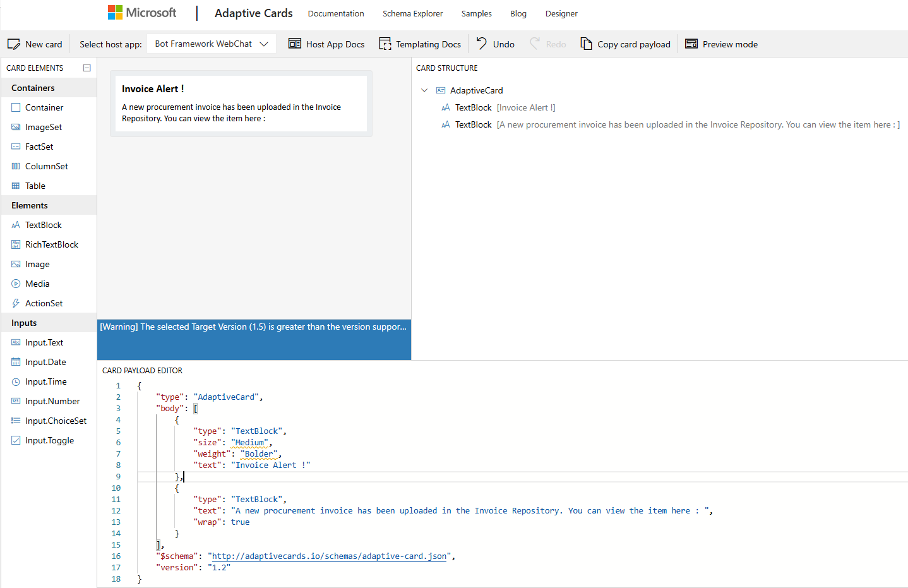The width and height of the screenshot is (908, 588).
Task: Select the FactSet element icon
Action: click(x=16, y=147)
